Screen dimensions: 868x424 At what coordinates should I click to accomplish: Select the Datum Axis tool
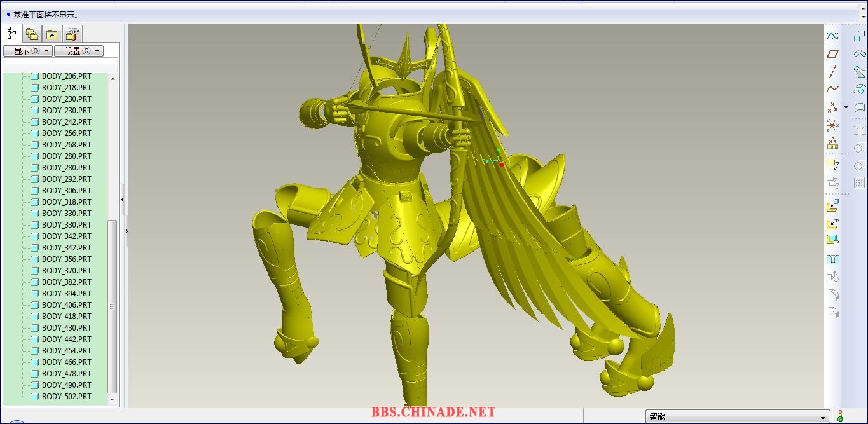tap(832, 71)
